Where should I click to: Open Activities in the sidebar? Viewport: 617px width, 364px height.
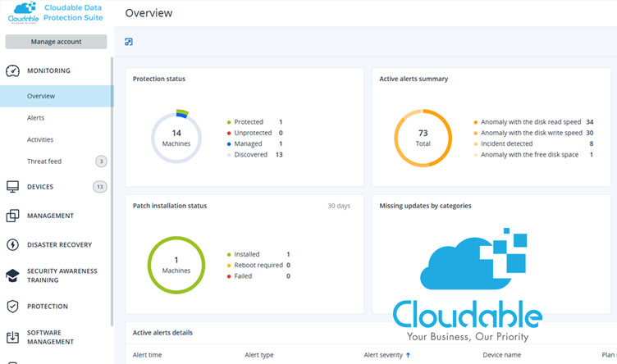(40, 139)
